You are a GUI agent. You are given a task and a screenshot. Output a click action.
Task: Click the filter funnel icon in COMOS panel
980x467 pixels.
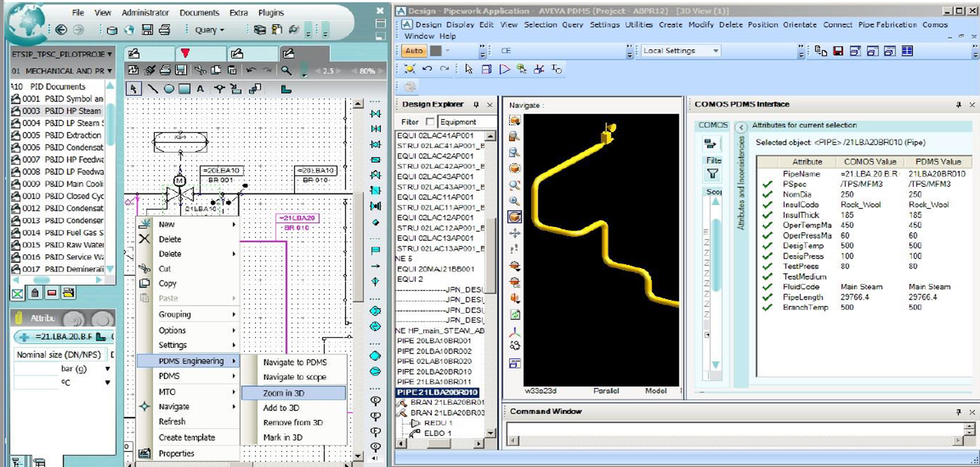[712, 174]
